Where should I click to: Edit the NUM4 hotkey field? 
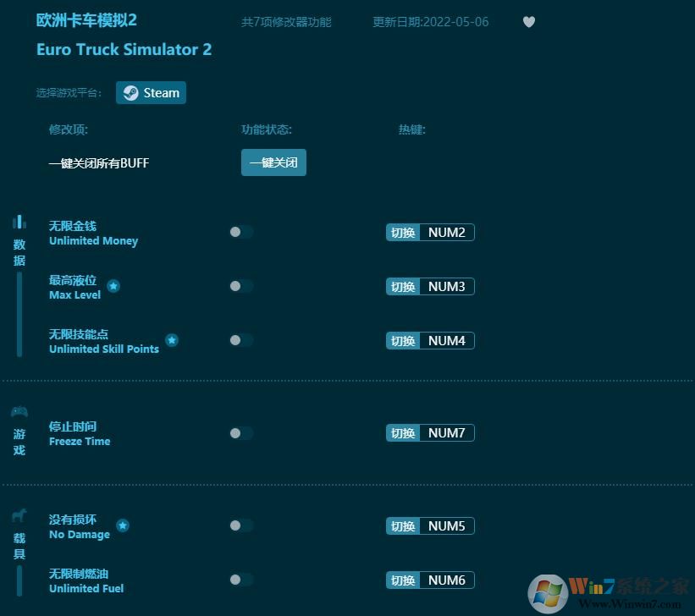click(447, 341)
